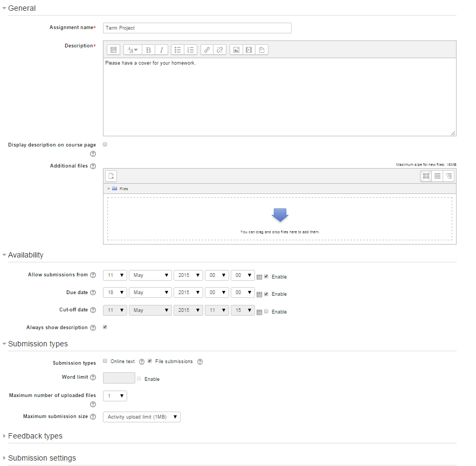This screenshot has height=466, width=476.
Task: Expand the Submission settings section
Action: point(42,458)
